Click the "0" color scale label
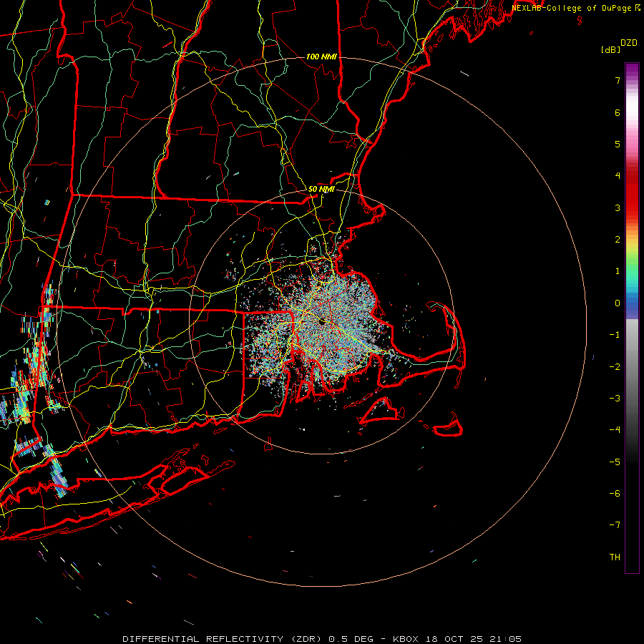This screenshot has width=644, height=644. tap(618, 303)
